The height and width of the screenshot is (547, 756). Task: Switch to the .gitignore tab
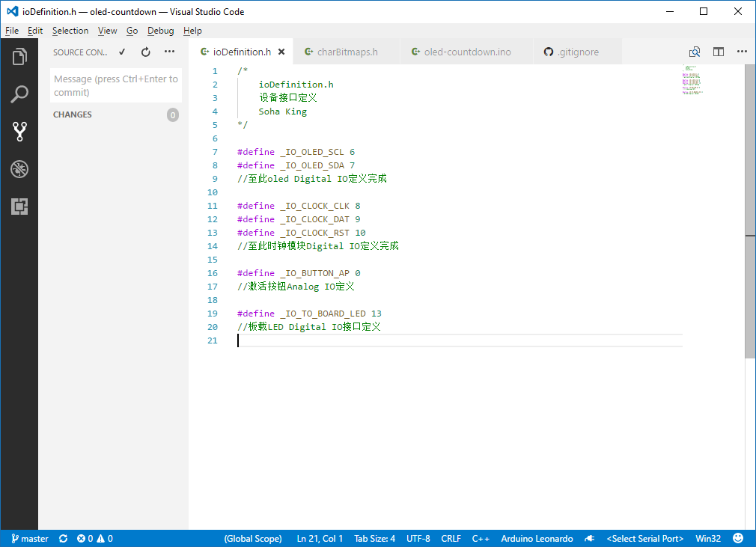click(x=577, y=52)
